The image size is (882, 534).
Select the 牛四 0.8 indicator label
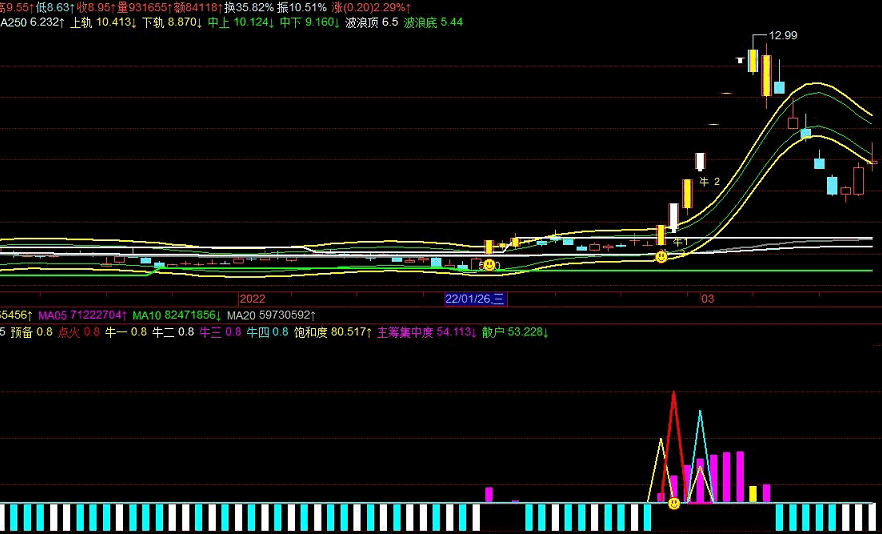tap(268, 332)
